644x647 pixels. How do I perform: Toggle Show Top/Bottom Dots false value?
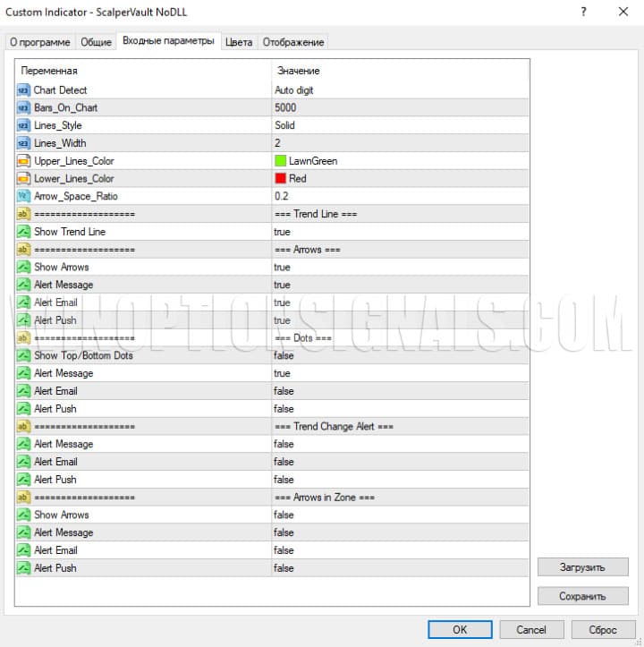(284, 356)
